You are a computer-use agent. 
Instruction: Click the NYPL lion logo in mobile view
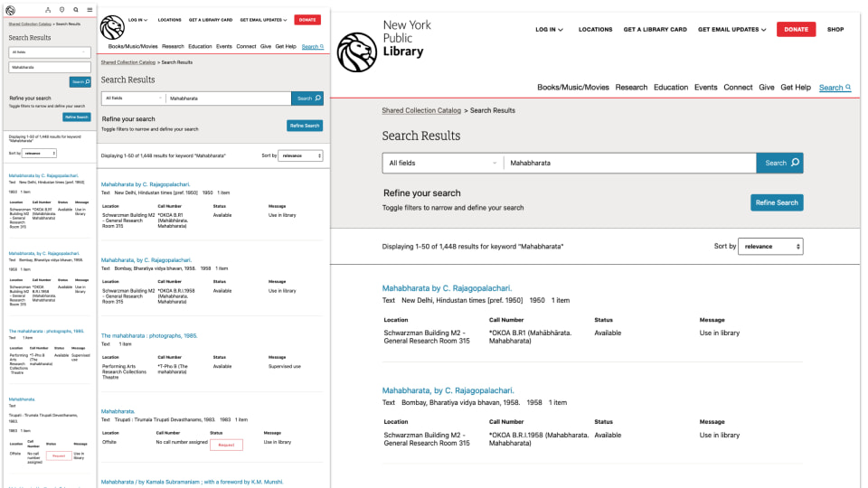(10, 10)
